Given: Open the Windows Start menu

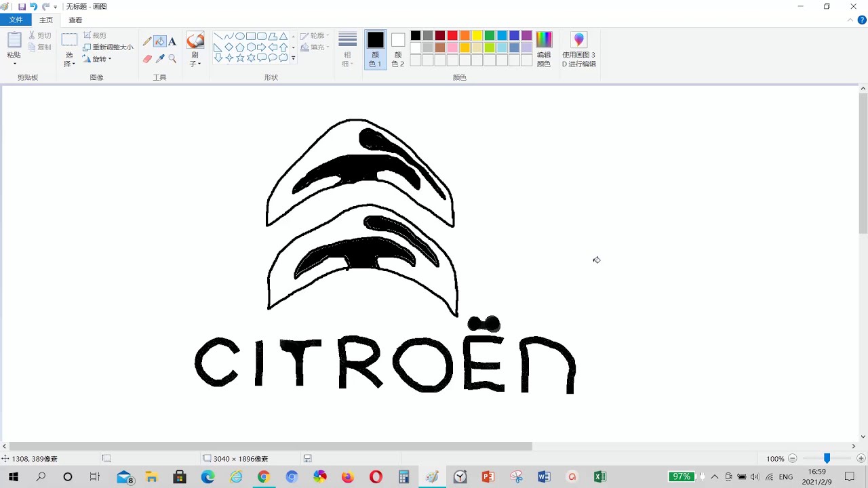Looking at the screenshot, I should 13,477.
